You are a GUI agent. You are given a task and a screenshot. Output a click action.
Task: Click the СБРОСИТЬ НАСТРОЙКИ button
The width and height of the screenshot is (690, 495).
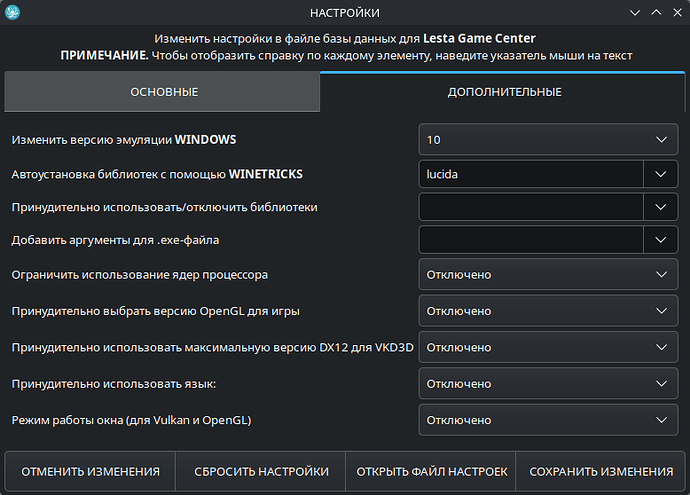tap(261, 472)
